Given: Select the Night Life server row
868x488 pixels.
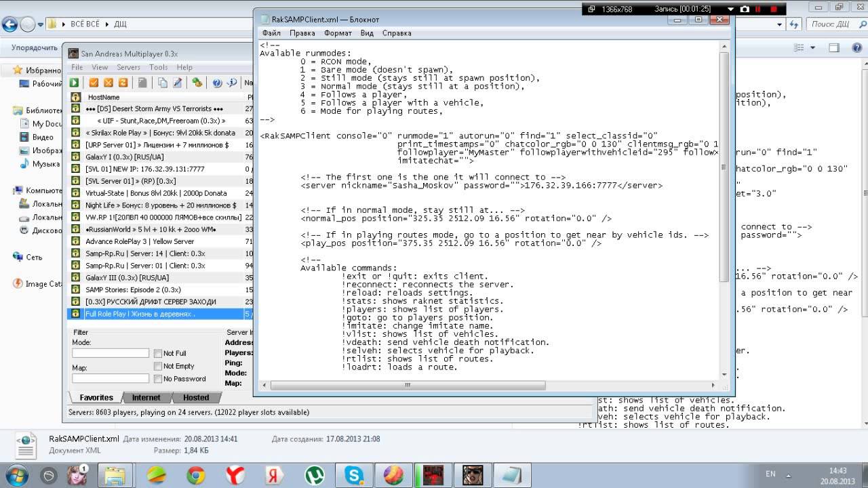Looking at the screenshot, I should pyautogui.click(x=159, y=205).
